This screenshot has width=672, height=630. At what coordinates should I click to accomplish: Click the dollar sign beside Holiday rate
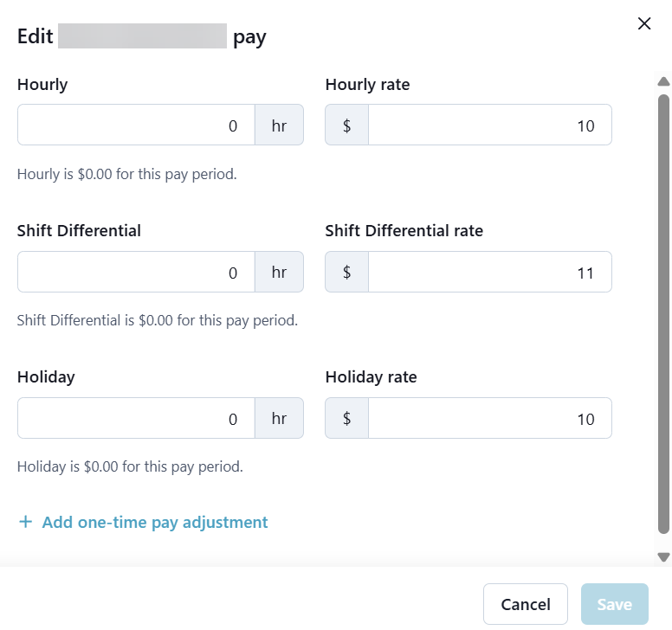pyautogui.click(x=346, y=418)
